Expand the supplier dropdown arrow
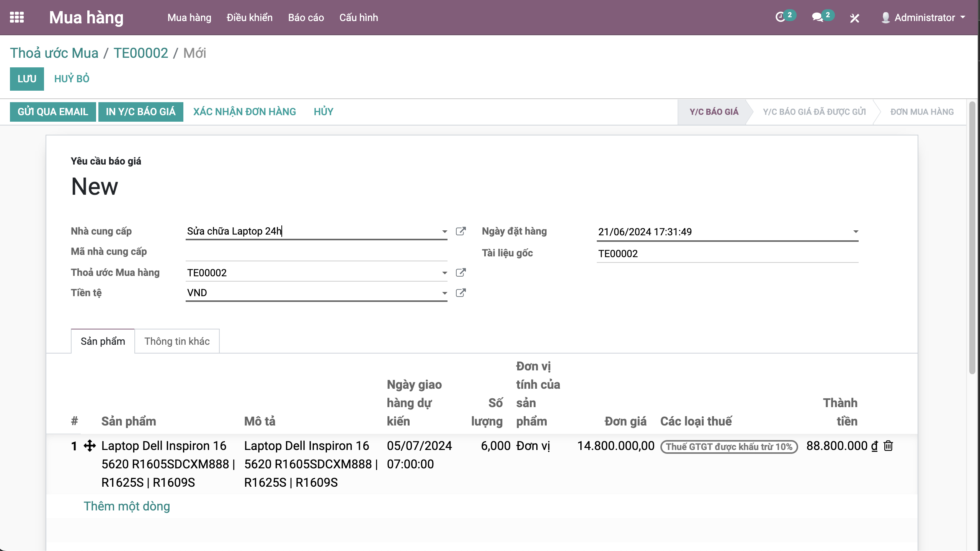Screen dimensions: 980x551 tap(444, 231)
